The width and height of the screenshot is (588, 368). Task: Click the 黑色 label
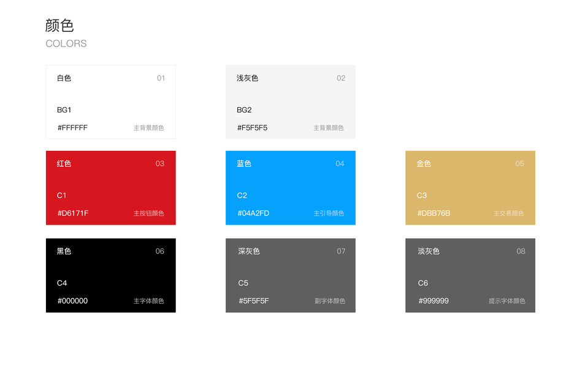tap(64, 251)
